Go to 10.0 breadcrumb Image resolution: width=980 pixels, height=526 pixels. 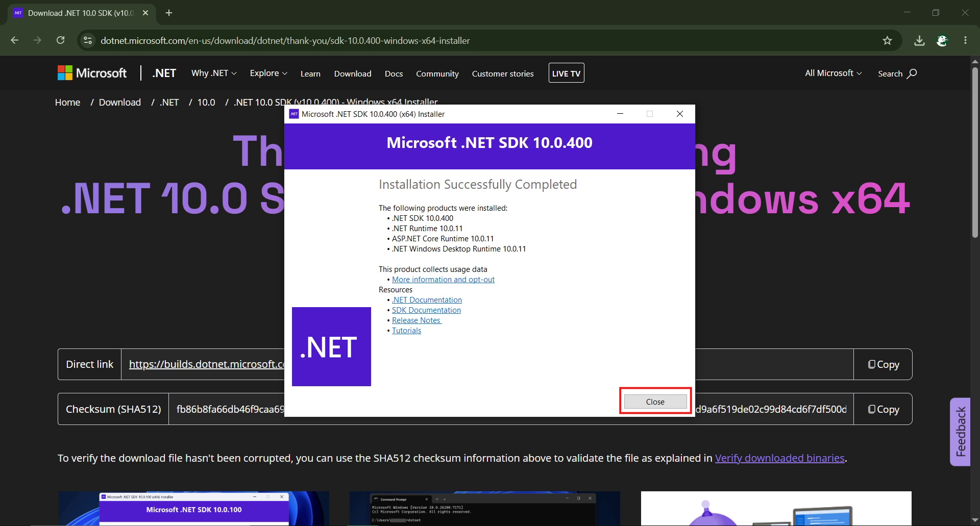point(206,103)
